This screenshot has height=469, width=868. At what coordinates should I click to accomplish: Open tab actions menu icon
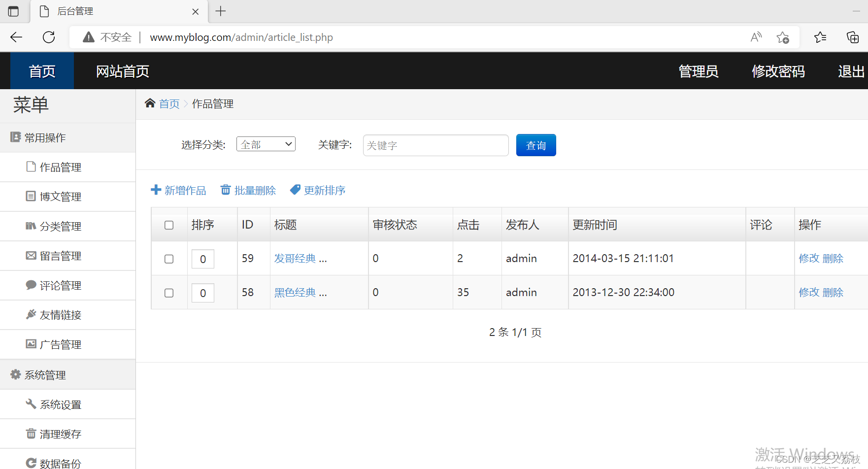[x=13, y=11]
